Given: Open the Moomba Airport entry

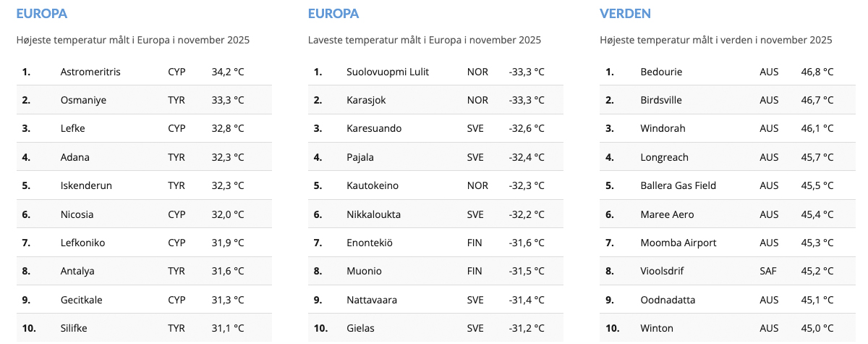Looking at the screenshot, I should tap(678, 243).
